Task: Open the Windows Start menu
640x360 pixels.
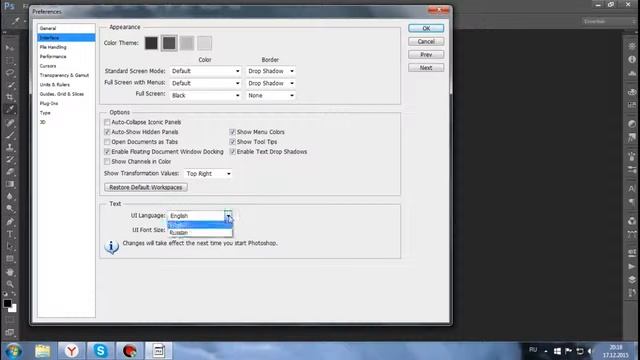Action: pos(13,351)
